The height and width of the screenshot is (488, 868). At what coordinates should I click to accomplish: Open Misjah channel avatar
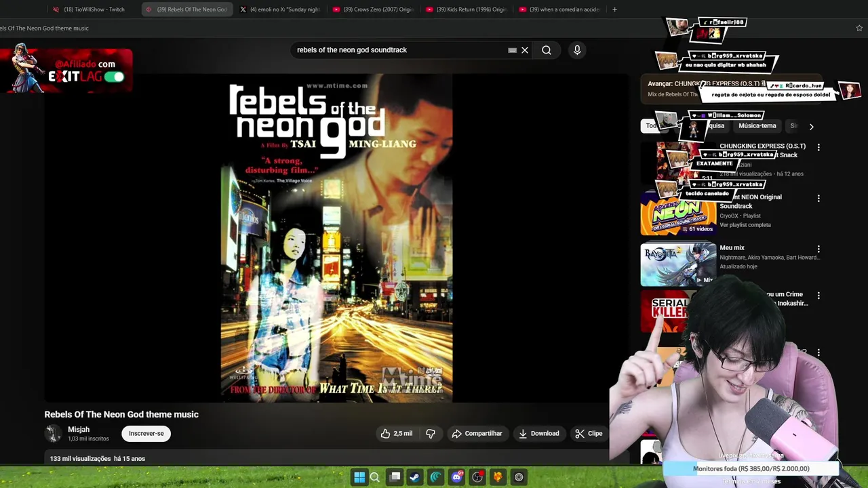click(x=54, y=434)
